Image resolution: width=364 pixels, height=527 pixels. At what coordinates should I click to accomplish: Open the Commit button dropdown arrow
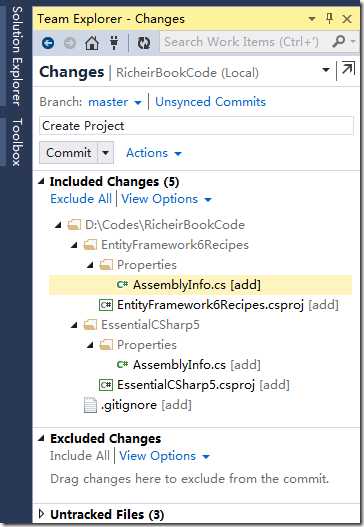[x=106, y=153]
